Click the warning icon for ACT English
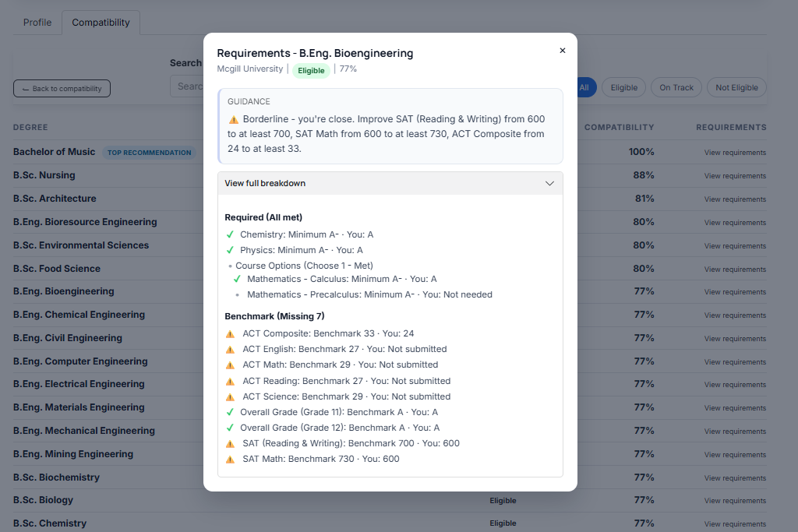 pyautogui.click(x=230, y=350)
